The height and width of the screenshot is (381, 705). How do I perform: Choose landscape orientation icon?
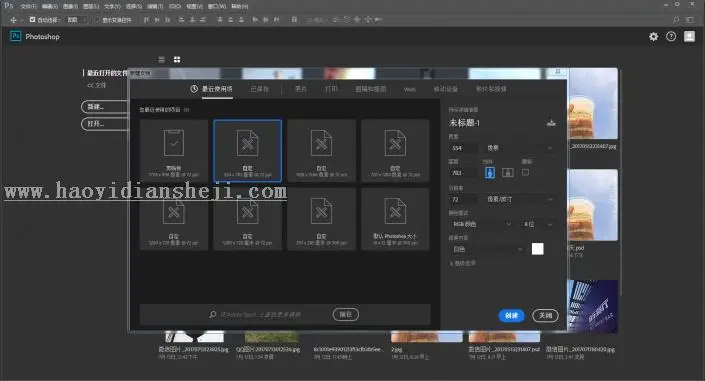508,172
